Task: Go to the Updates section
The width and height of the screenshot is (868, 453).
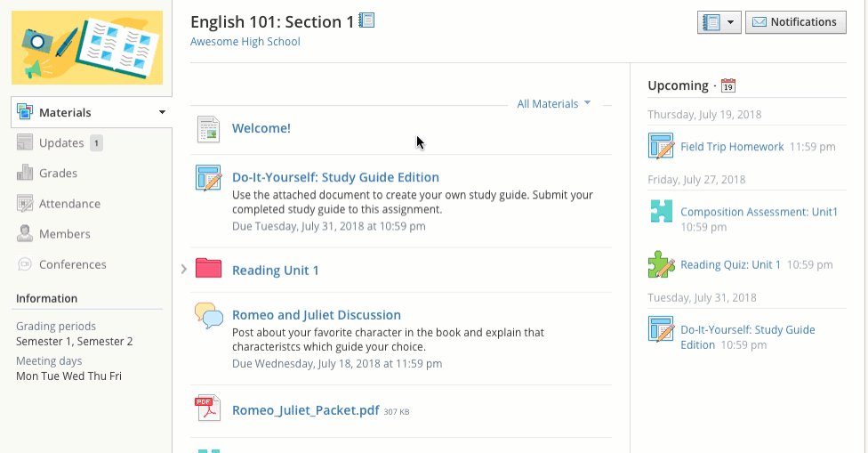Action: click(60, 143)
